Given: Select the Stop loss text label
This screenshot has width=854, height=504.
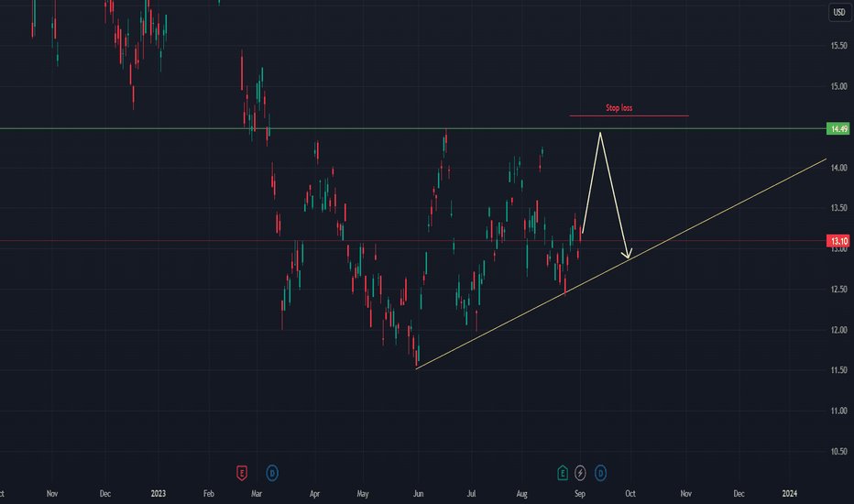Looking at the screenshot, I should pos(619,108).
